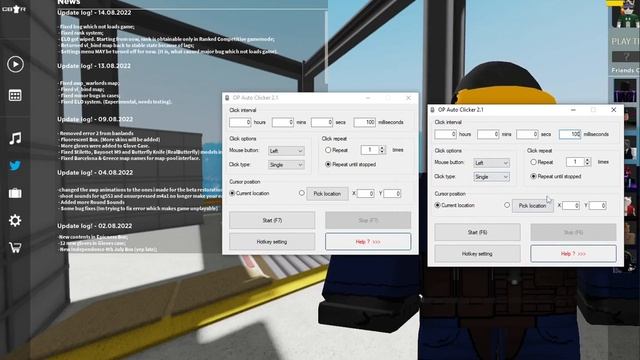Click the secs field in the F7 Auto Clicker window
Image resolution: width=640 pixels, height=360 pixels.
[322, 122]
